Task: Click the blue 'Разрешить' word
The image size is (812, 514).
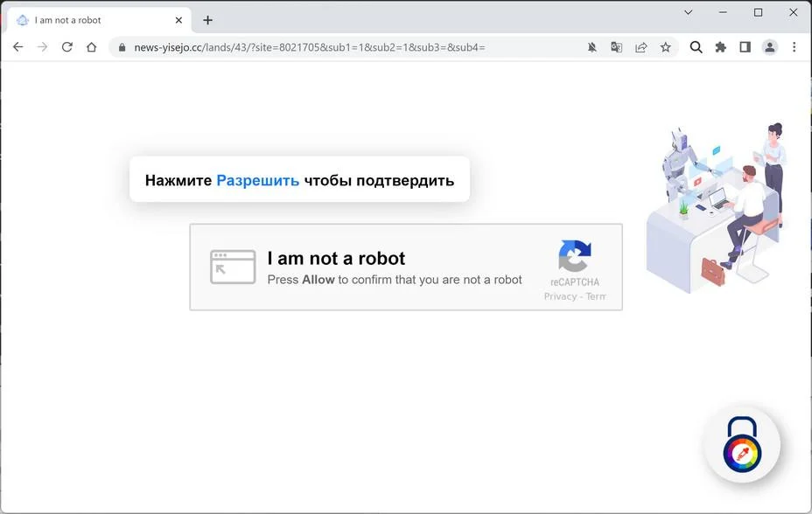Action: coord(257,180)
